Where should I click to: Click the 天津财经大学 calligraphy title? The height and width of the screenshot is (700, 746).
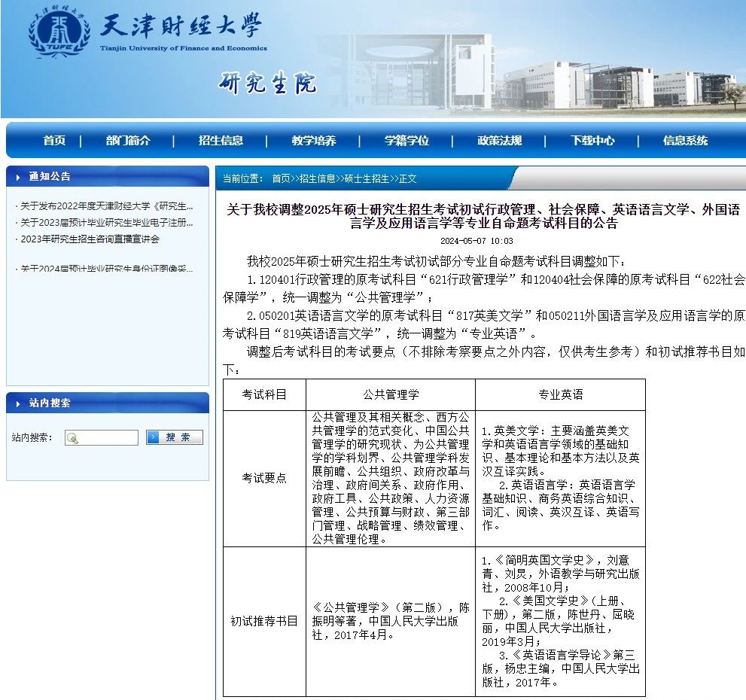181,26
